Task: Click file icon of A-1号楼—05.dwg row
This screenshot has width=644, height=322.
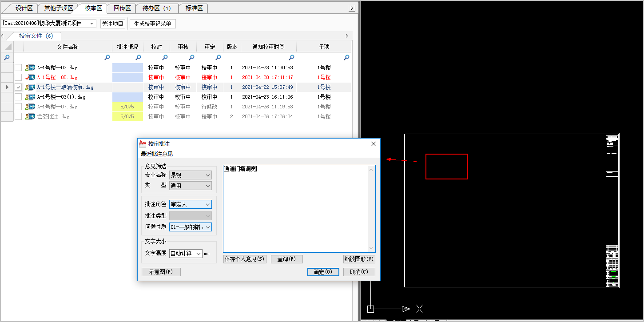Action: click(x=30, y=78)
